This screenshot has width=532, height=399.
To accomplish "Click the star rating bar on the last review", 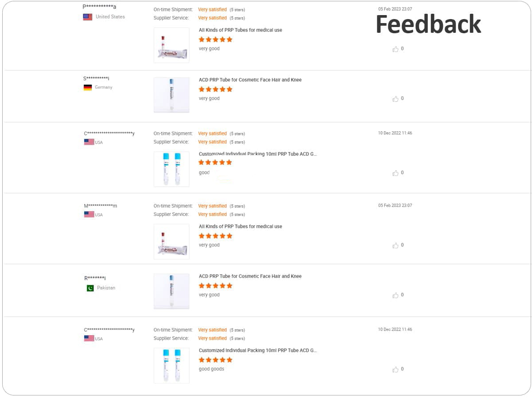I will pos(215,360).
